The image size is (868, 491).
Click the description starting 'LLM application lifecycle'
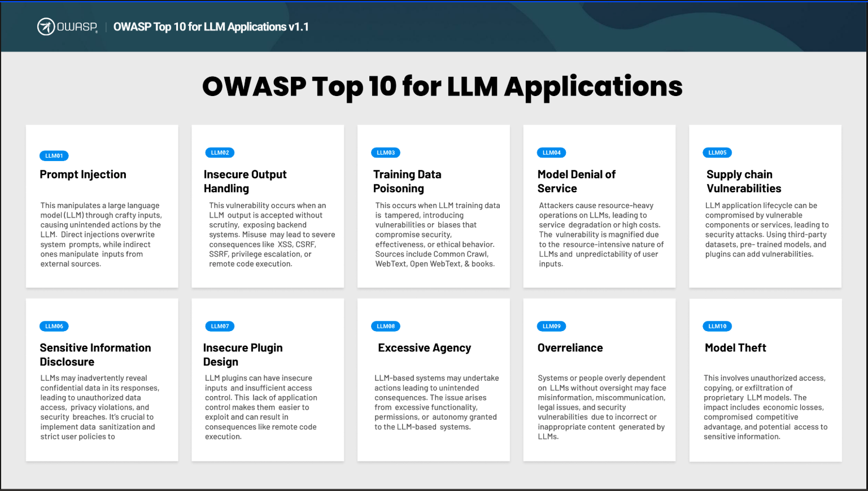[x=767, y=230]
